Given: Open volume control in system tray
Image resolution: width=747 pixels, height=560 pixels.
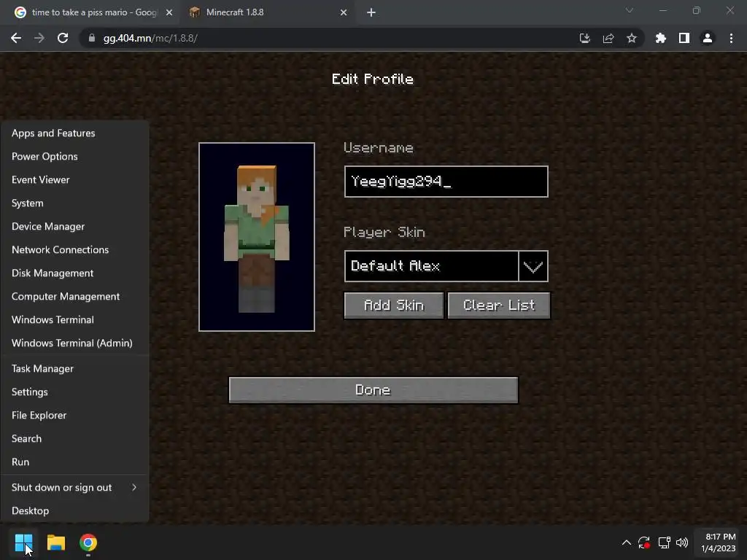Looking at the screenshot, I should pos(682,542).
